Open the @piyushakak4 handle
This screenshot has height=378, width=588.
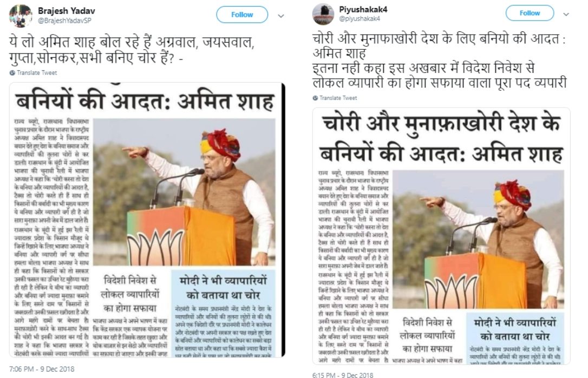click(360, 19)
